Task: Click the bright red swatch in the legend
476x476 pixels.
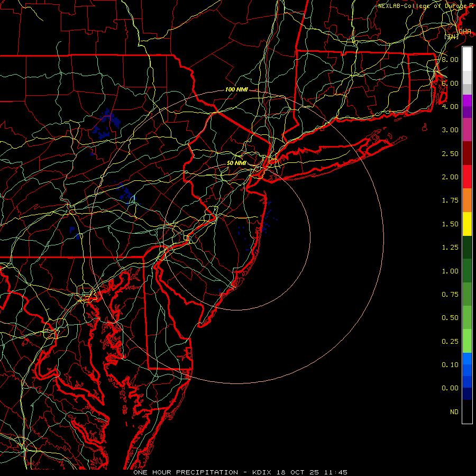Action: tap(467, 177)
